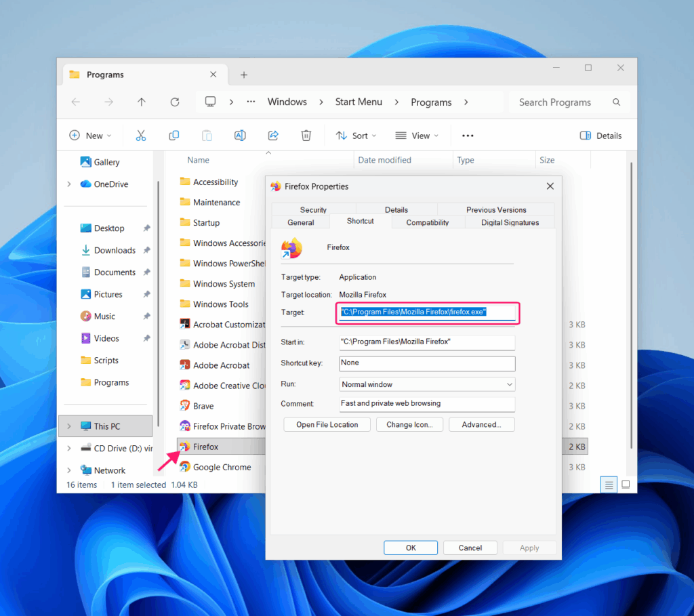Expand the Network tree node
Screen dimensions: 694x616
[69, 470]
